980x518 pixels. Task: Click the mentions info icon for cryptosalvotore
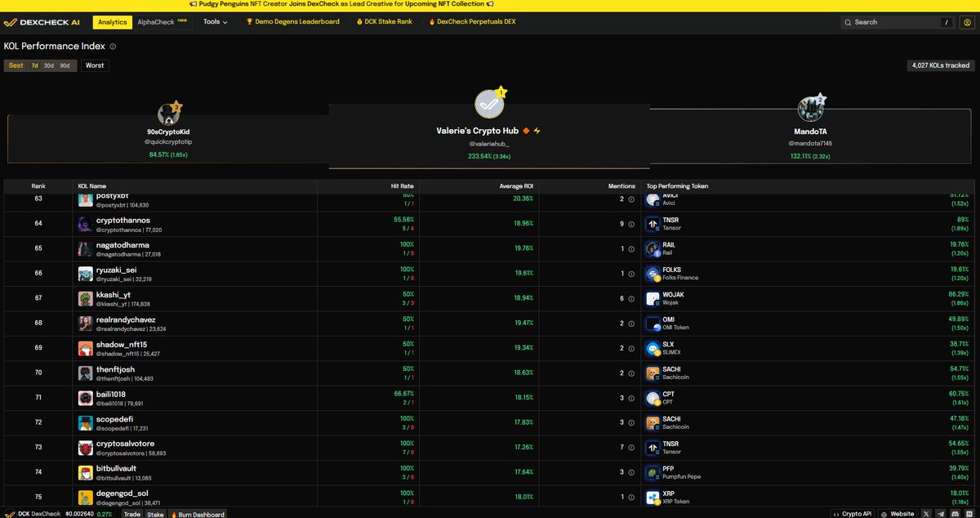pyautogui.click(x=632, y=448)
